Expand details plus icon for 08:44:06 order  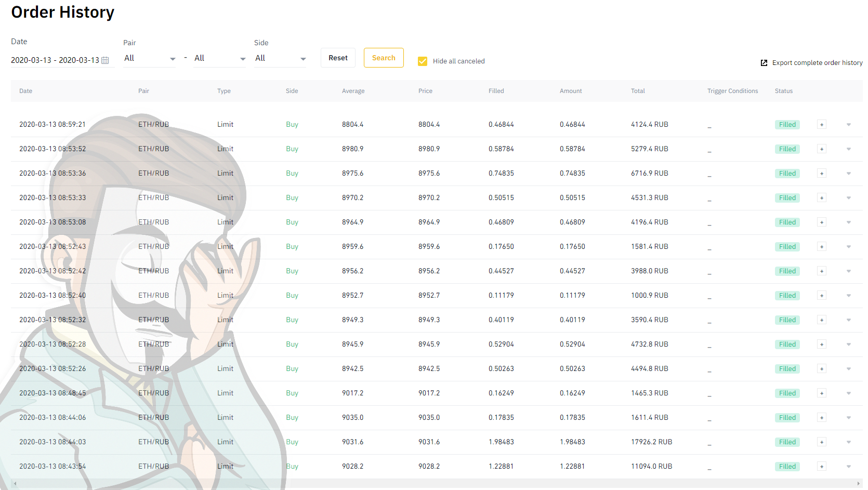tap(822, 418)
